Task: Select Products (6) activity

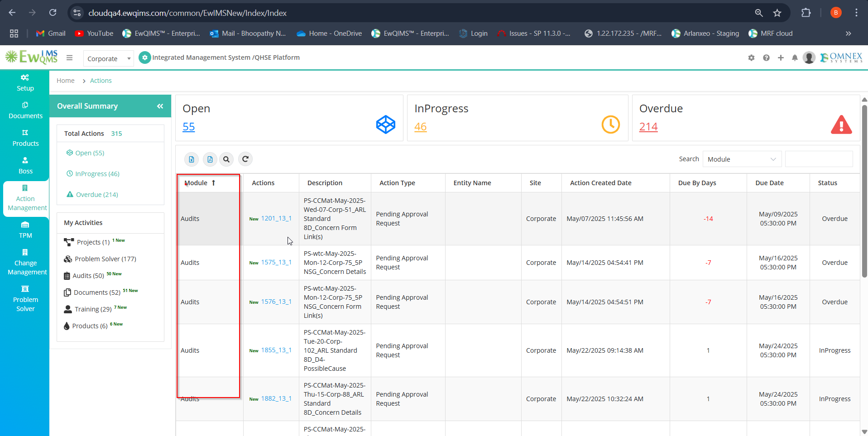Action: pyautogui.click(x=90, y=326)
